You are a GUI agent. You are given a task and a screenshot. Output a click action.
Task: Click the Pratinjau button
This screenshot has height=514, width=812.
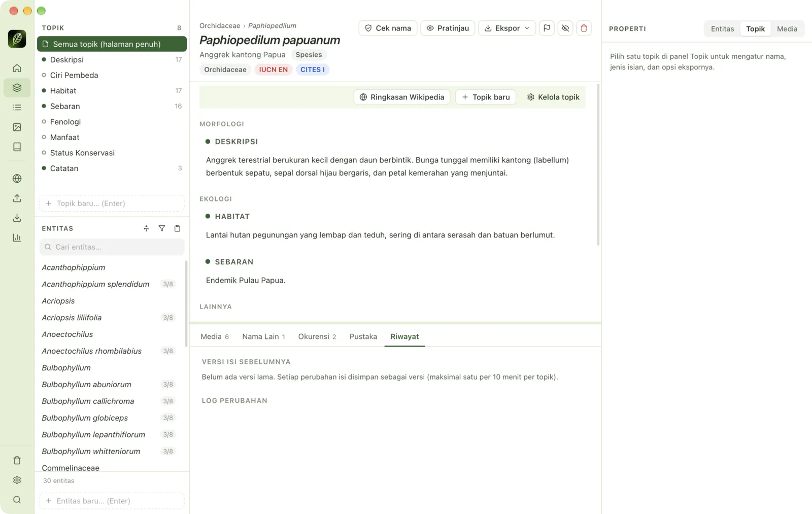click(448, 28)
